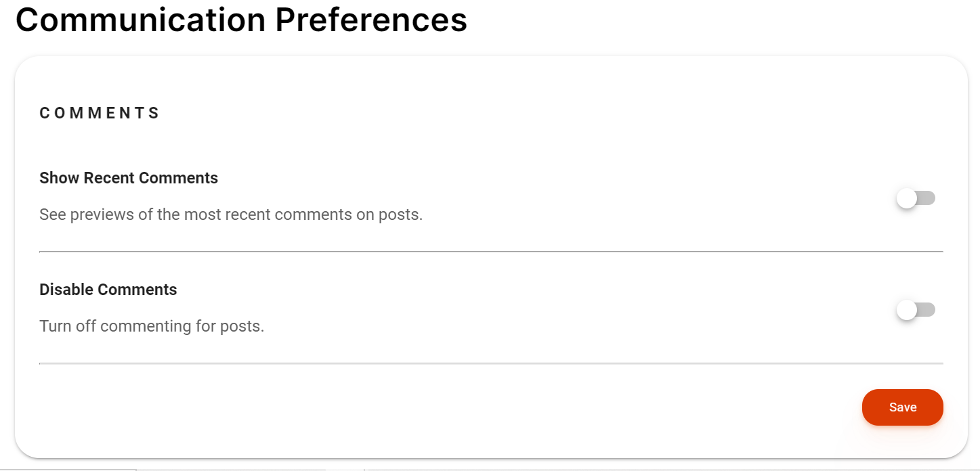The height and width of the screenshot is (471, 980).
Task: Click the divider line above the Save button
Action: click(x=491, y=363)
